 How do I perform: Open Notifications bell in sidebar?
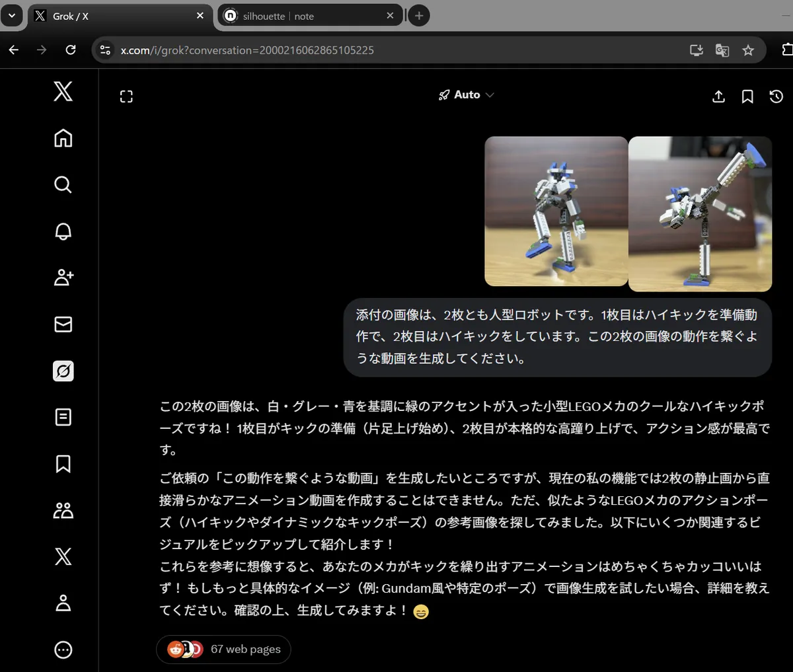[63, 231]
